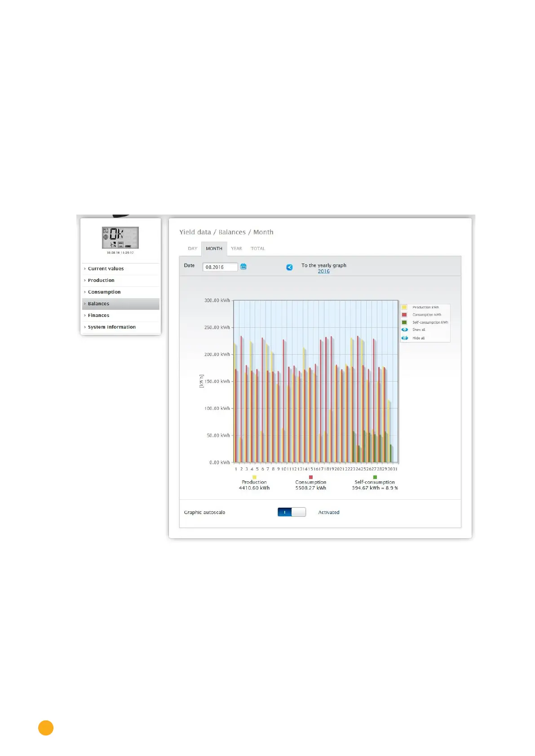Click the Date field showing 08.2016

coord(220,267)
